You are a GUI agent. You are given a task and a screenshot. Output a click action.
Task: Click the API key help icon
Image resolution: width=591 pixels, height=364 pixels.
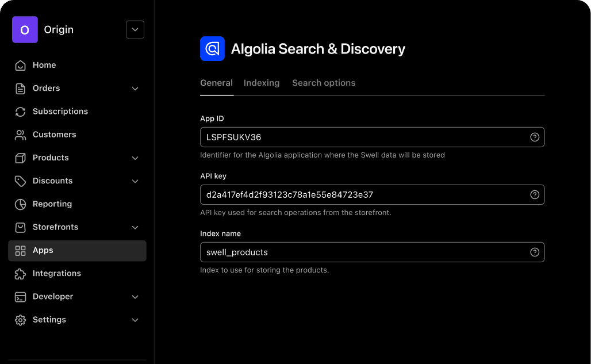coord(535,194)
